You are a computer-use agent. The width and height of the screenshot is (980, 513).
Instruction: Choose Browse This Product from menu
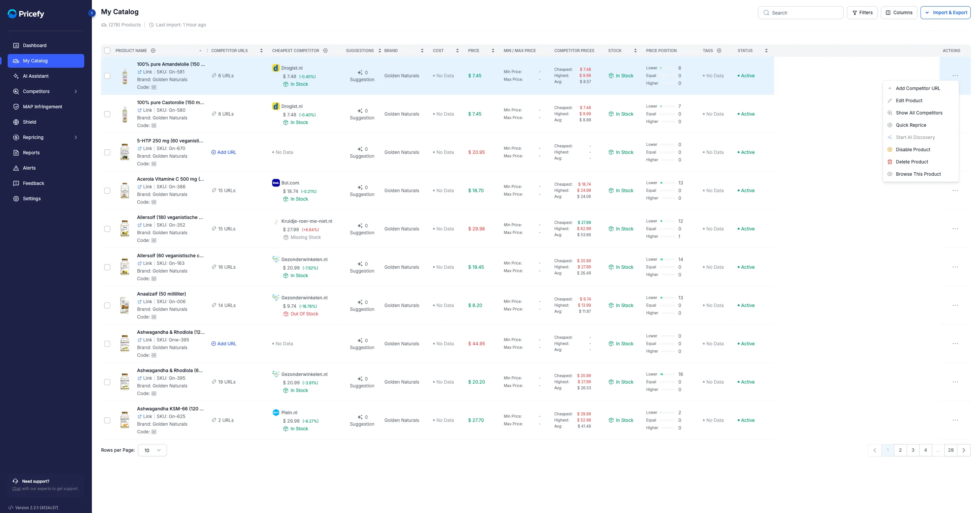pyautogui.click(x=921, y=174)
